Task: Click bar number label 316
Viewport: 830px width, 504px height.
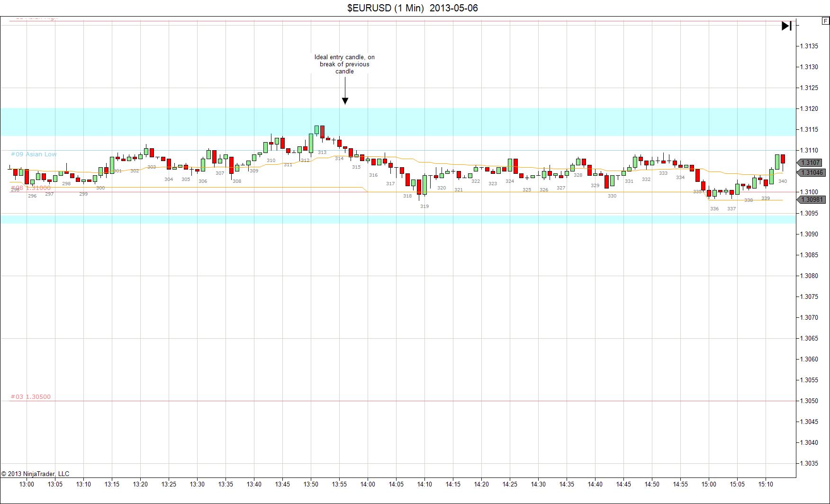Action: click(373, 175)
